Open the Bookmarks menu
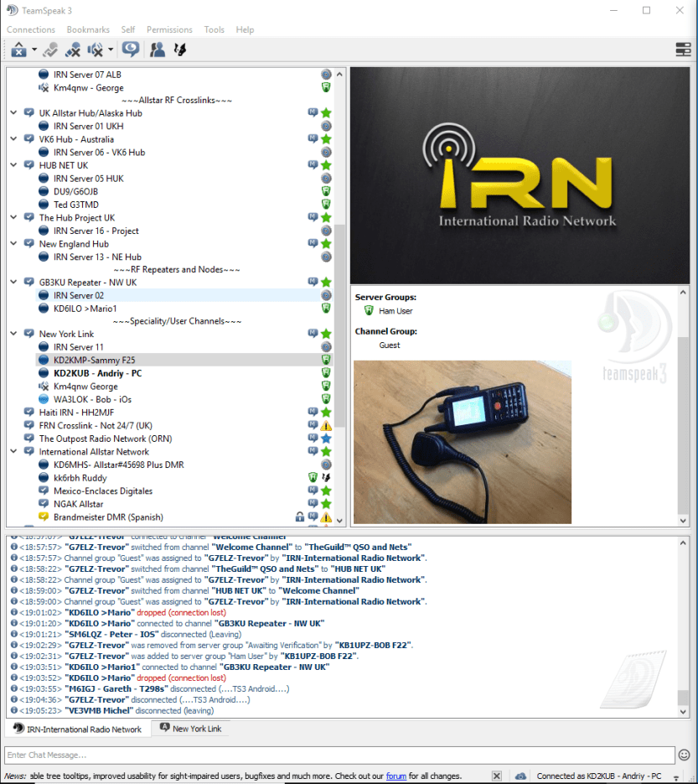The width and height of the screenshot is (698, 784). 88,29
